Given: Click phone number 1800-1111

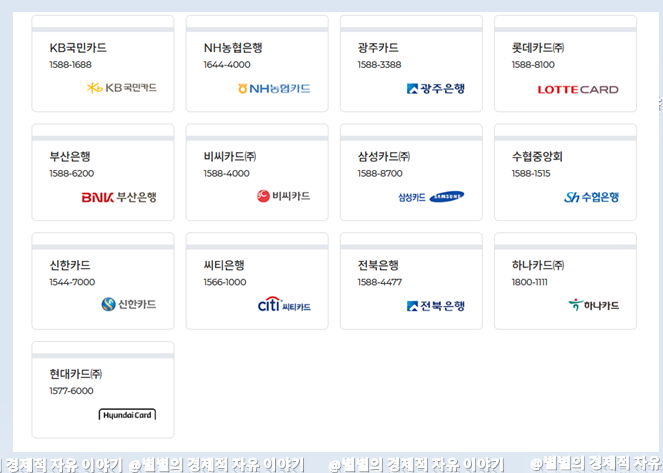Looking at the screenshot, I should click(530, 282).
